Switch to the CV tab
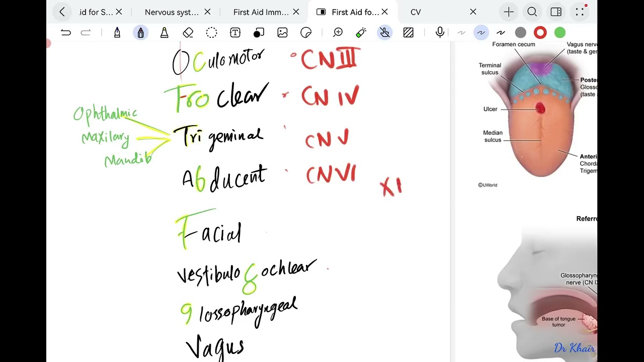Viewport: 644px width, 362px height. [x=416, y=12]
